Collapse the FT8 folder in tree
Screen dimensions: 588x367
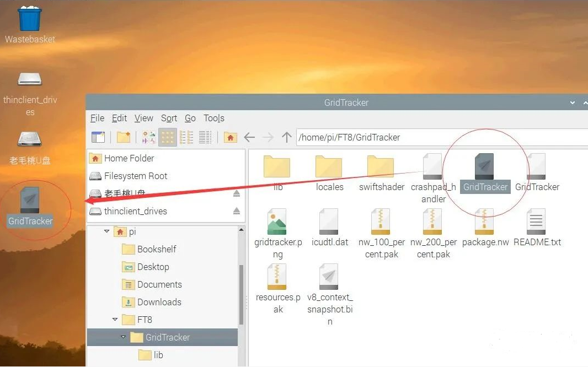point(115,320)
